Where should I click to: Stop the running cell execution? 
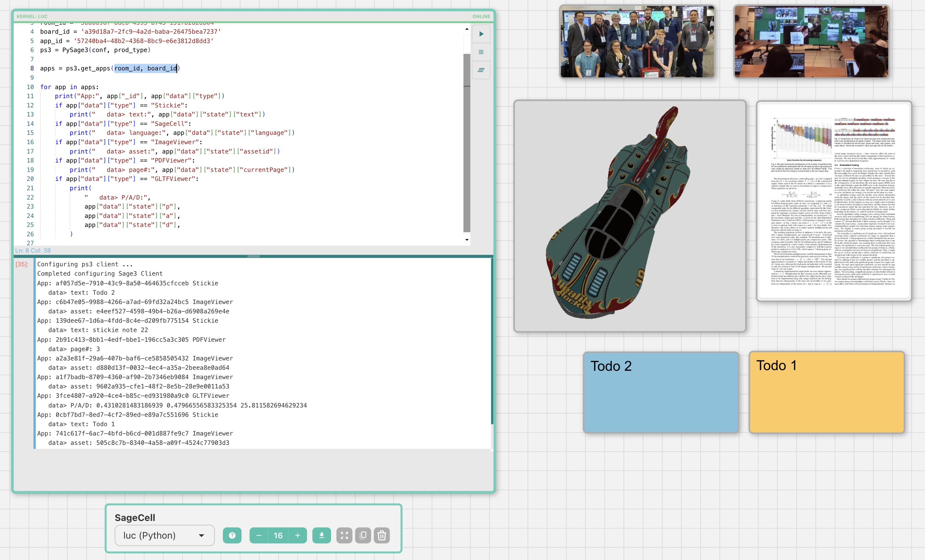click(481, 52)
